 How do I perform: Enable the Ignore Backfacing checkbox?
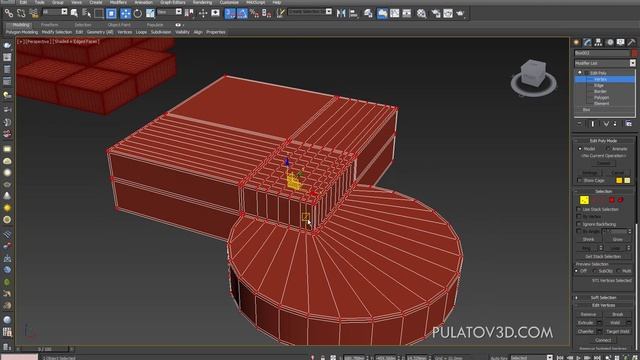tap(579, 224)
